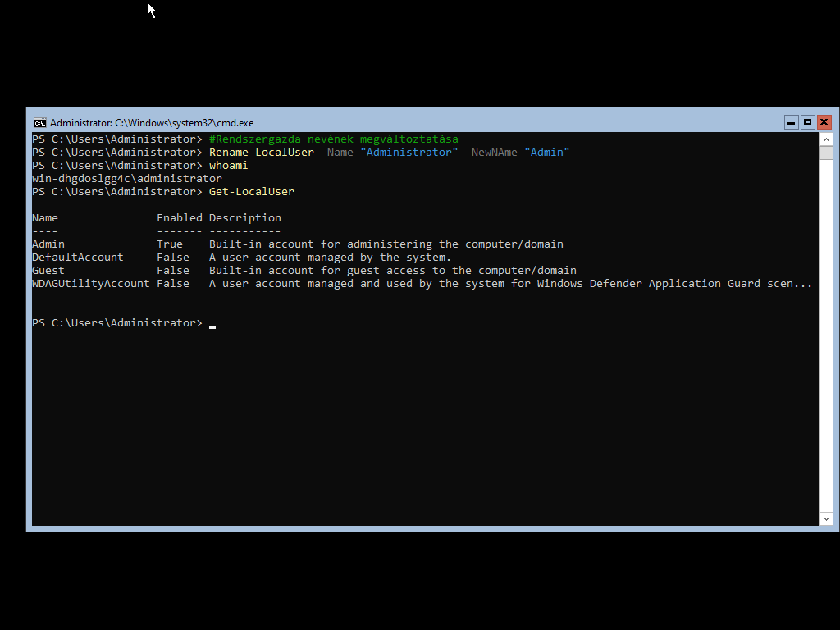Click the blinking cursor at the last prompt

click(212, 324)
